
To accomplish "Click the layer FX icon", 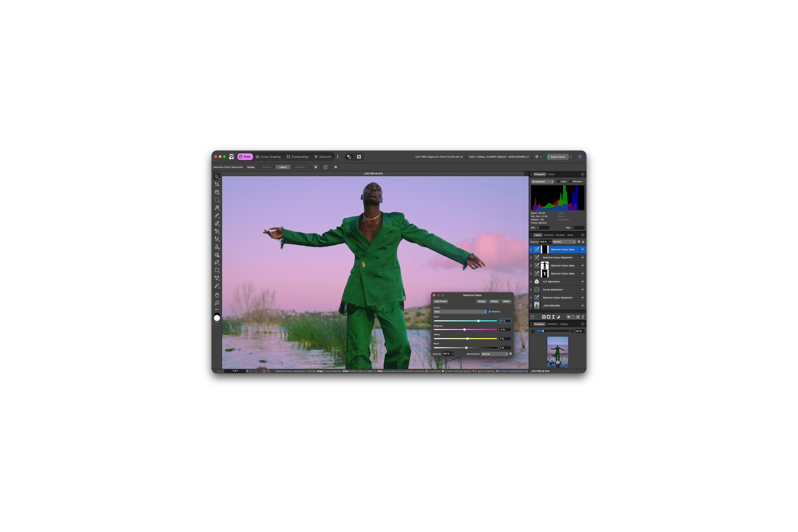I will click(x=543, y=317).
